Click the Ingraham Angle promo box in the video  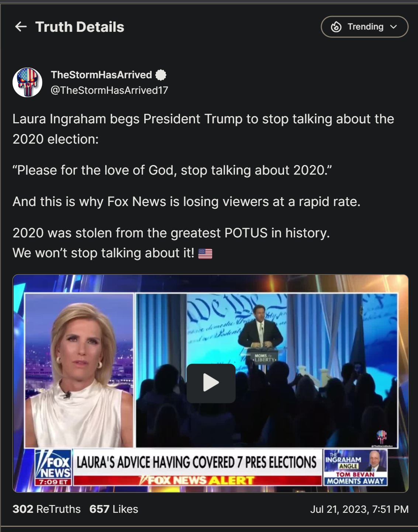[x=356, y=467]
